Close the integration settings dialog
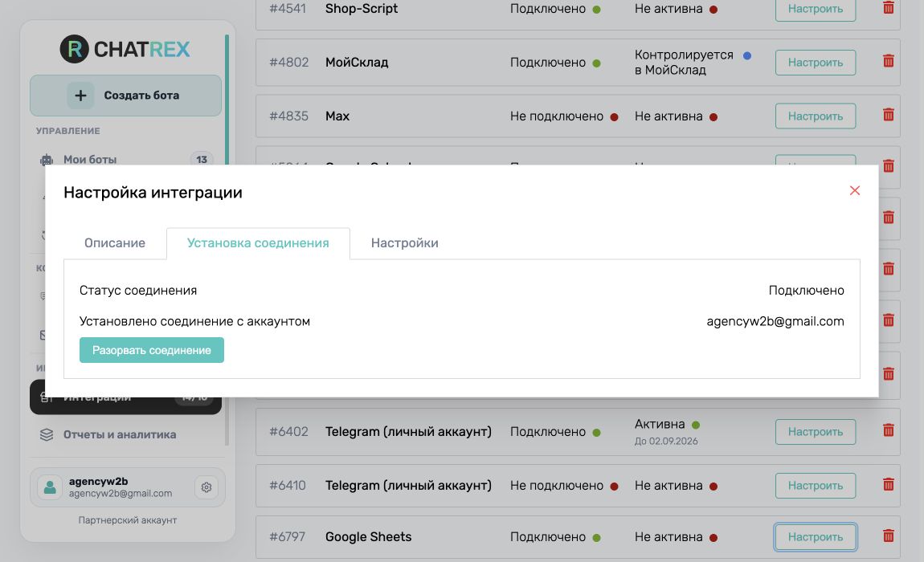This screenshot has height=562, width=924. (x=854, y=190)
